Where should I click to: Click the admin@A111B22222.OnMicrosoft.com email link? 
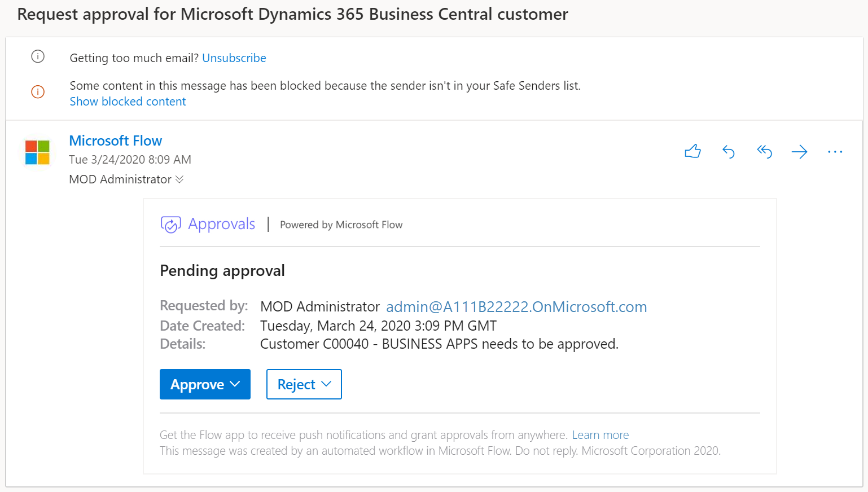pos(516,307)
